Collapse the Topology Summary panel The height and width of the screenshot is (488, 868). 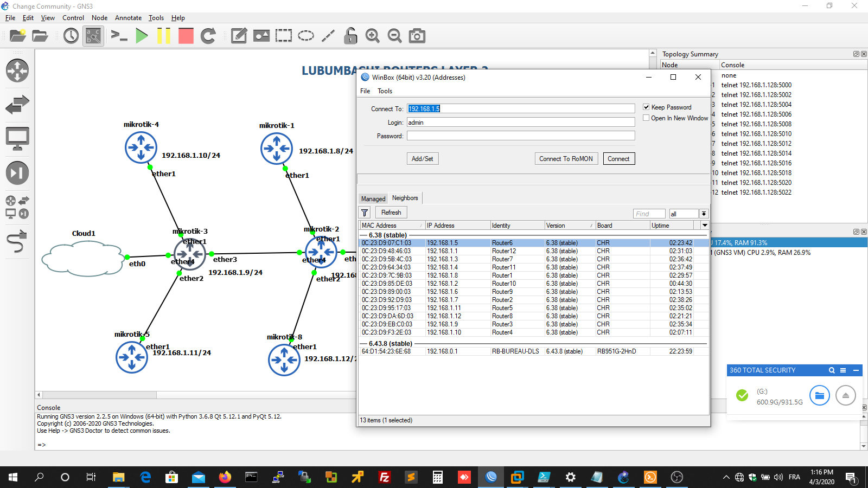pos(856,54)
